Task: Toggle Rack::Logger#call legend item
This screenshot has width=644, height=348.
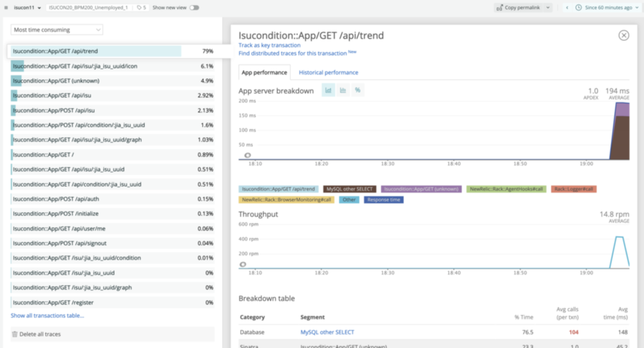Action: (x=574, y=189)
